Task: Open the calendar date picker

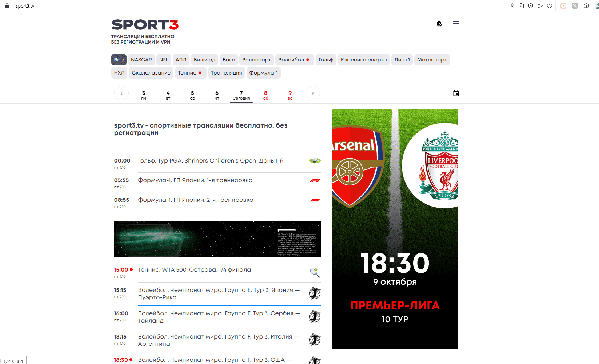Action: point(456,93)
